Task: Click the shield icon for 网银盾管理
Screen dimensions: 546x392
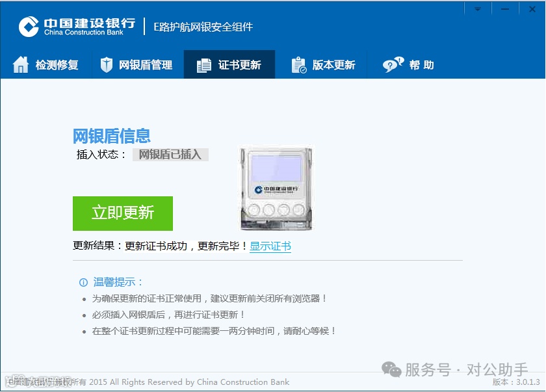Action: pos(106,65)
